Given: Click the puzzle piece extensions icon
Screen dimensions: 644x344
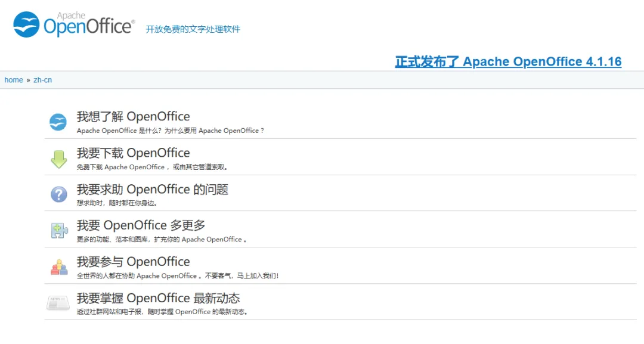Looking at the screenshot, I should [59, 230].
